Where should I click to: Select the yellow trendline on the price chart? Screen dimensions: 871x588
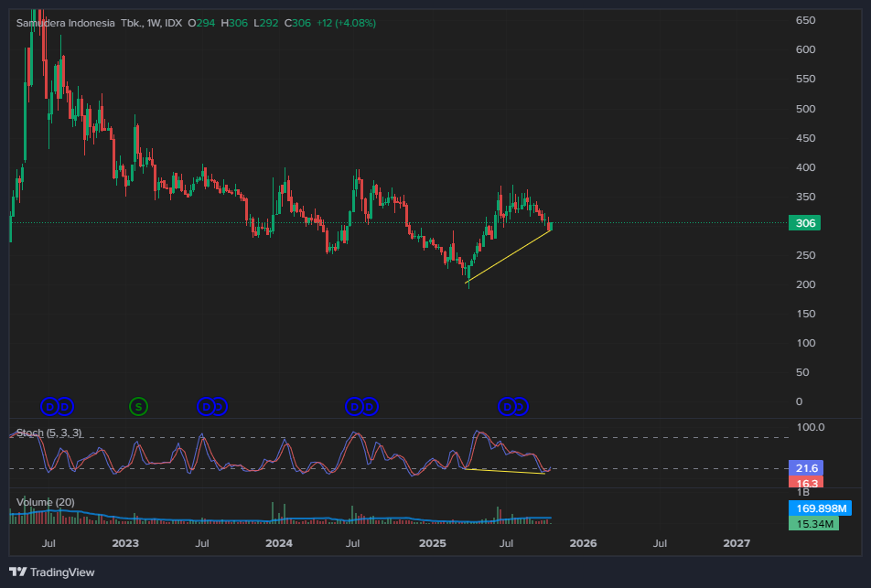pyautogui.click(x=508, y=257)
